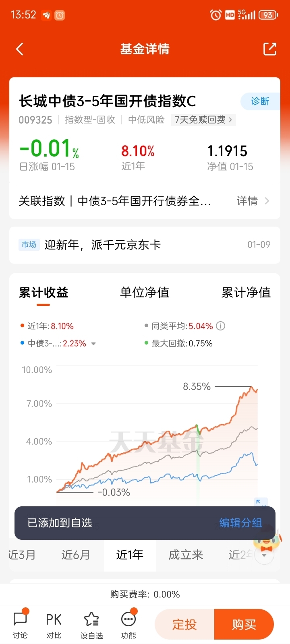Image resolution: width=290 pixels, height=644 pixels.
Task: Switch to 单位净值 tab
Action: (145, 293)
